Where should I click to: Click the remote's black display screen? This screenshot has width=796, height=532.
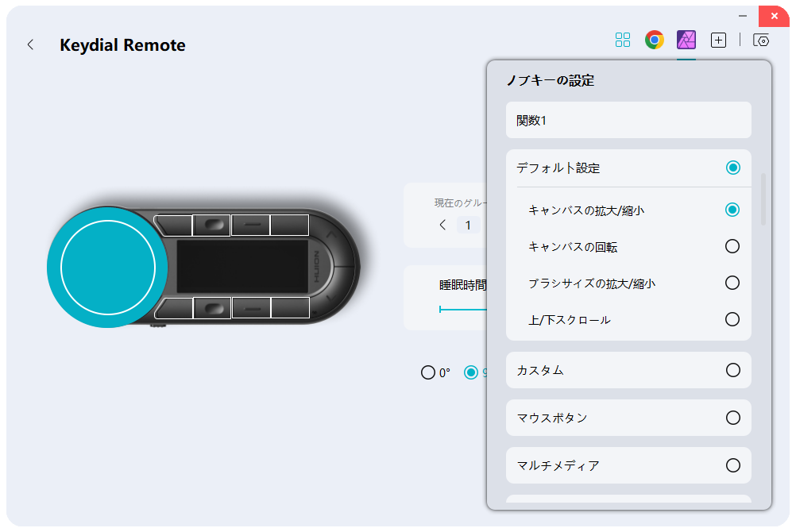242,267
